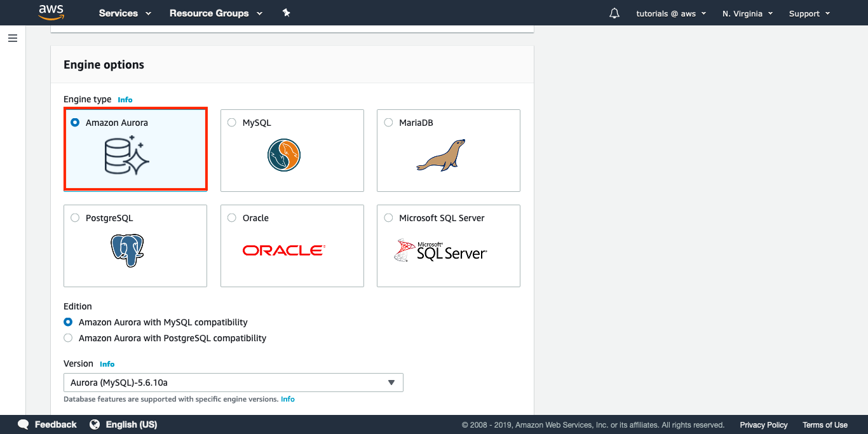Expand the Resource Groups menu
Screen dimensions: 868x434
point(216,13)
